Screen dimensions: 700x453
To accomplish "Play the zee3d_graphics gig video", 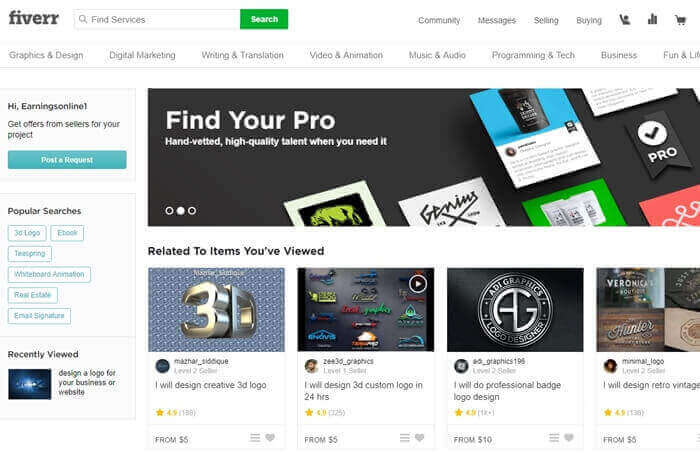I will point(418,284).
